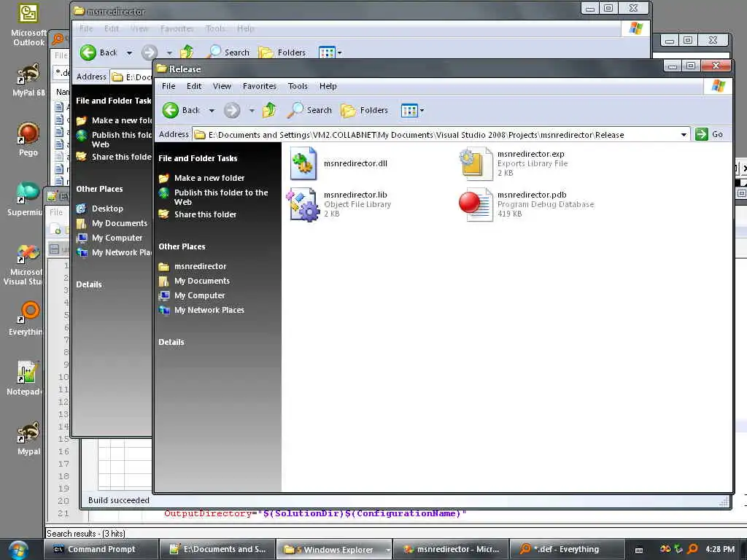Image resolution: width=747 pixels, height=560 pixels.
Task: Go up one level in msnredirector window
Action: [187, 52]
